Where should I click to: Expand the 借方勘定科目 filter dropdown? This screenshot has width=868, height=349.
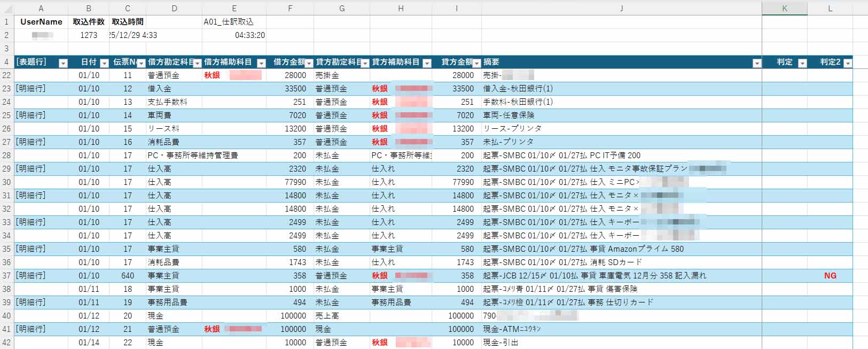197,63
